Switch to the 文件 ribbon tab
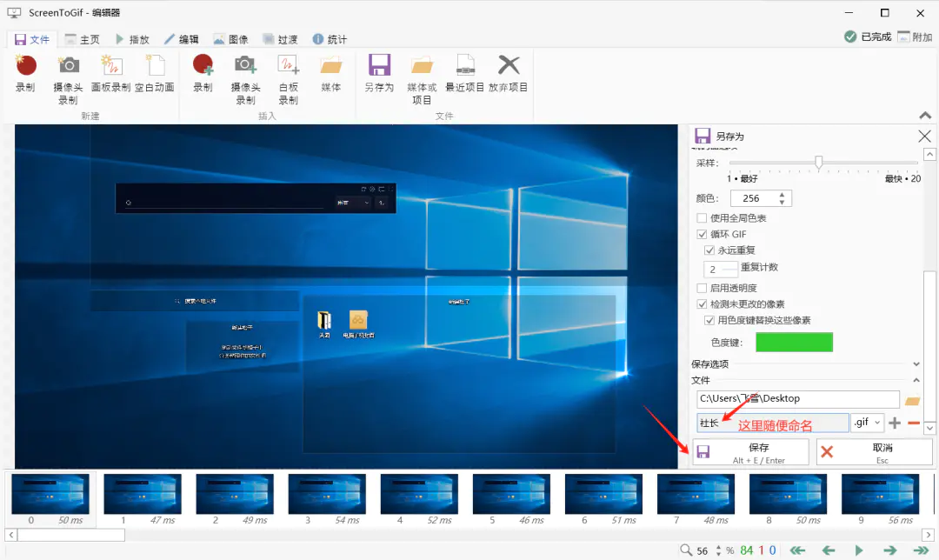This screenshot has height=560, width=939. 32,39
